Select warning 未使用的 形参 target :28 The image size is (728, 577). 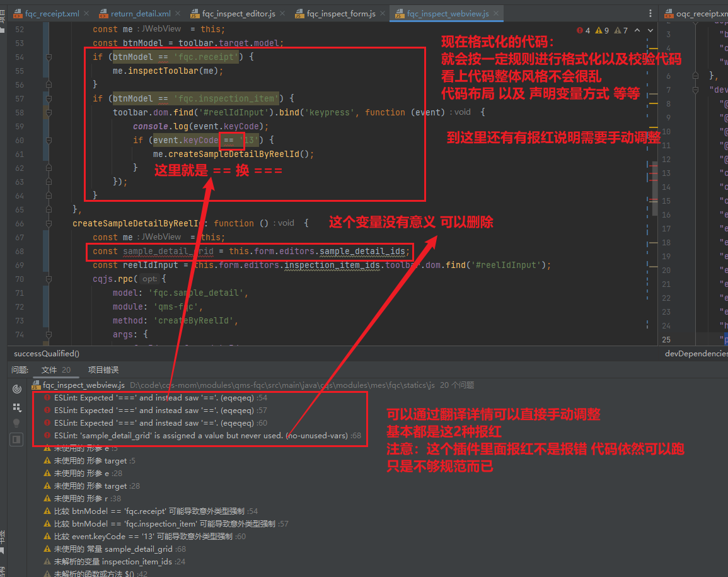click(x=91, y=486)
